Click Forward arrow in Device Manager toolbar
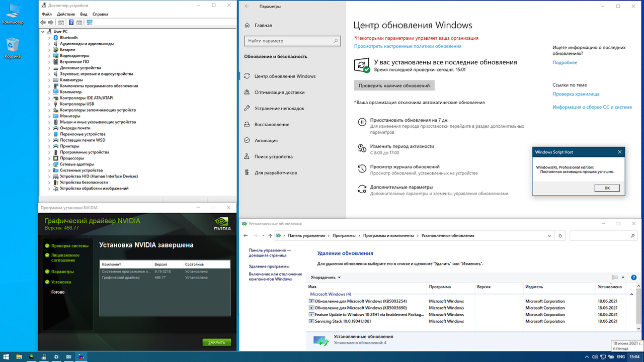Viewport: 644px width, 362px height. point(51,23)
